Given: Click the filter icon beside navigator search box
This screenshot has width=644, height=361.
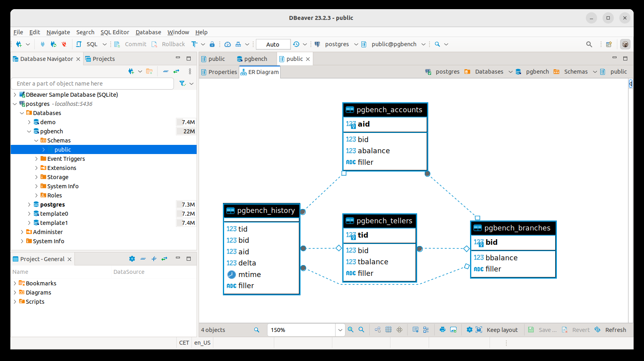Looking at the screenshot, I should [182, 84].
